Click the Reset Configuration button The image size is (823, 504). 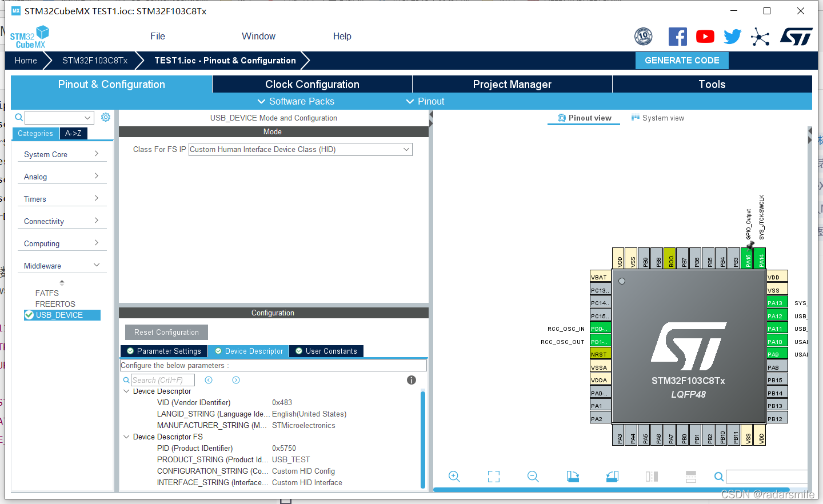click(x=166, y=332)
